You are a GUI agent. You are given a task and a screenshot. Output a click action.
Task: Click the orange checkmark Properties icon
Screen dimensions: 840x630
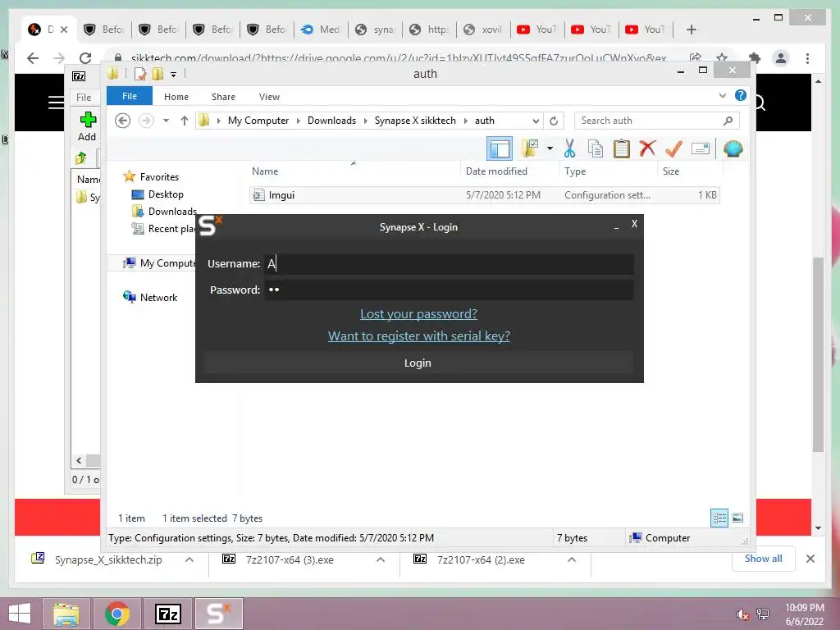pyautogui.click(x=673, y=148)
